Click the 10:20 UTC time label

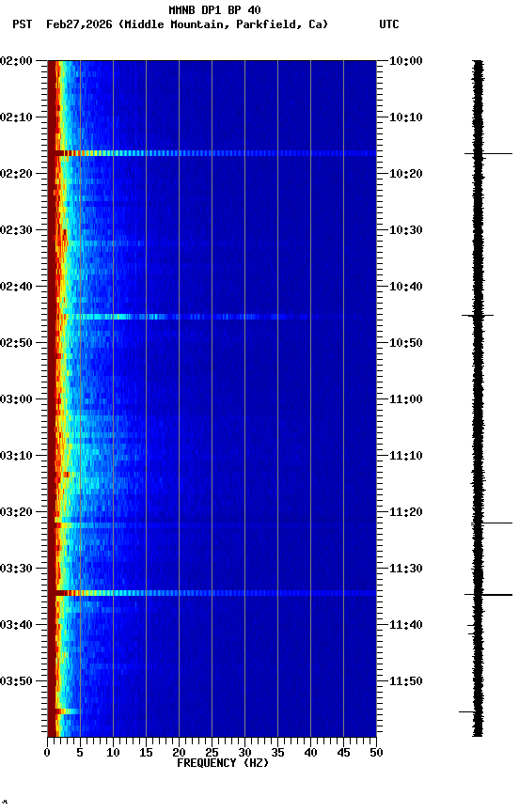(405, 174)
